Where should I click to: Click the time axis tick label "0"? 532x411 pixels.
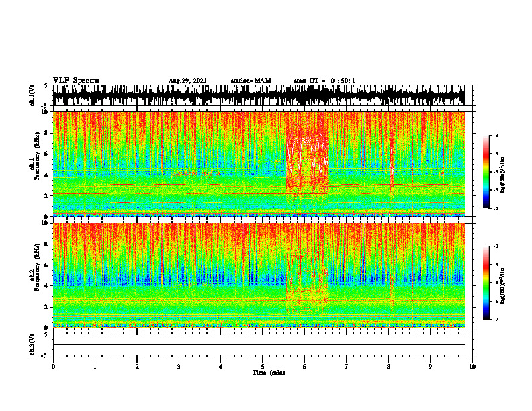click(x=53, y=367)
